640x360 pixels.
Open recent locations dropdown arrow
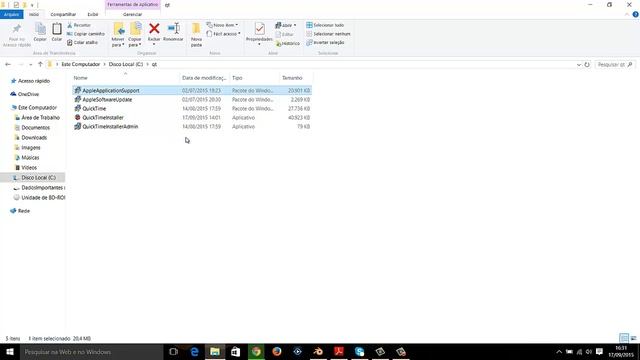point(31,64)
